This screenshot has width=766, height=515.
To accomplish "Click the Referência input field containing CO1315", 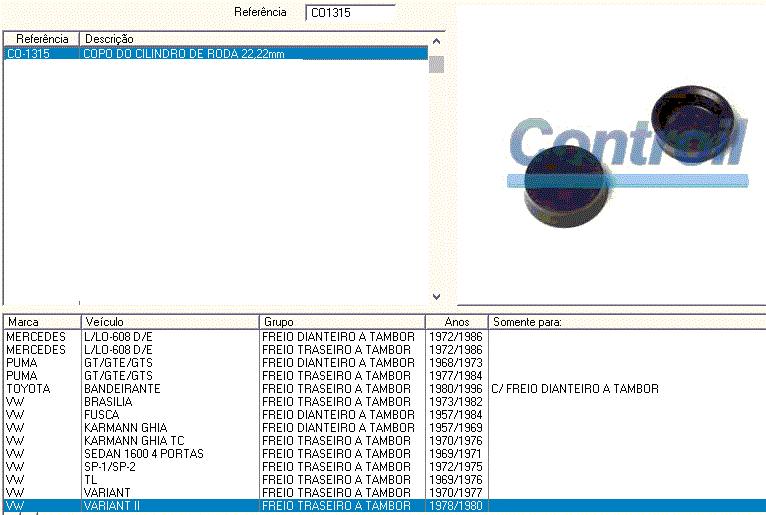I will [x=349, y=13].
